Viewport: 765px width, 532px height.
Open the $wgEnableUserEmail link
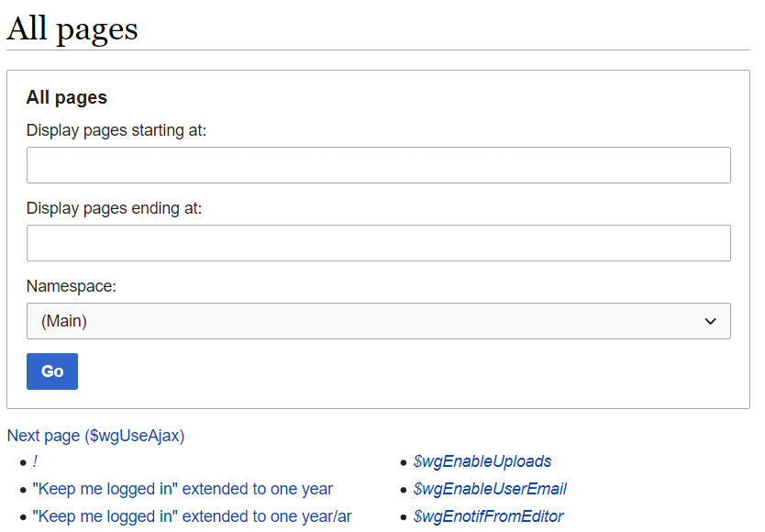coord(490,489)
